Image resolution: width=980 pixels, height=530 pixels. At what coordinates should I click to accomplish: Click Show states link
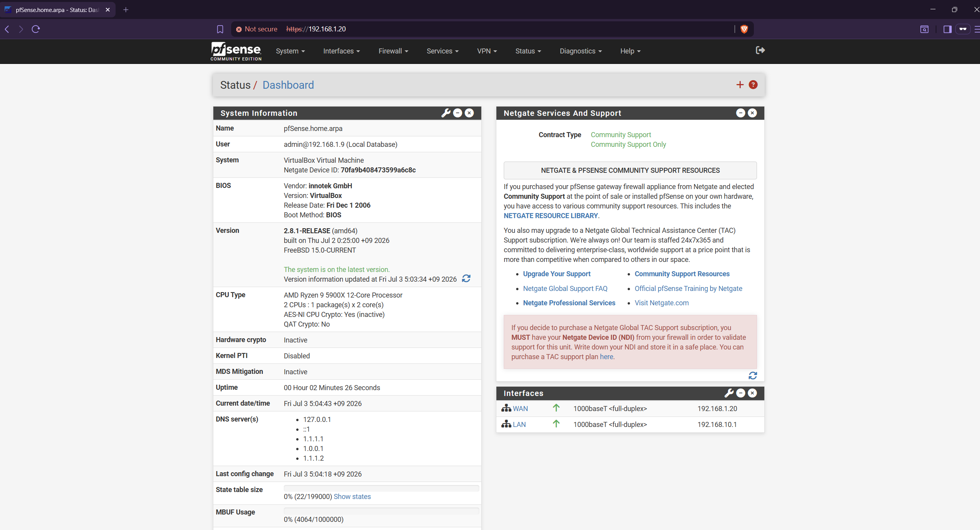(352, 497)
